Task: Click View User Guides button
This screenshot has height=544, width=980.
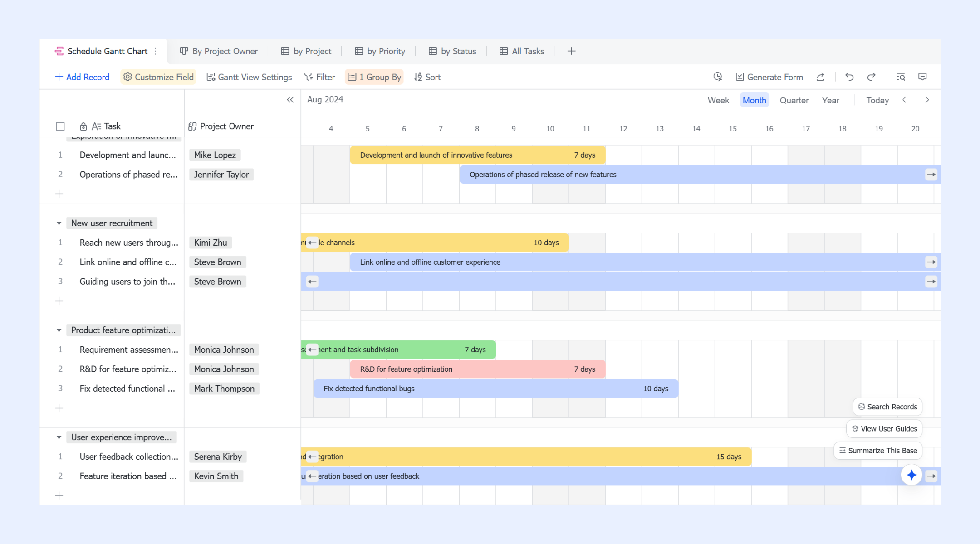Action: 884,428
